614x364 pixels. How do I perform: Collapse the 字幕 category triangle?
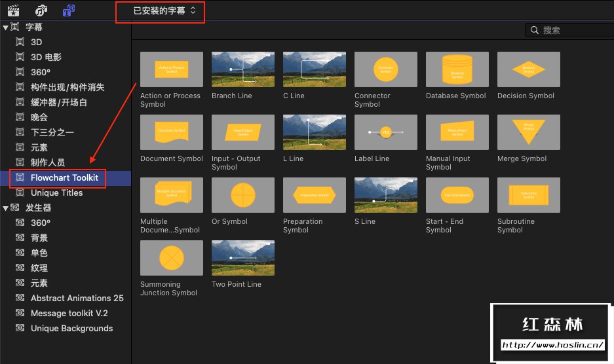click(5, 27)
